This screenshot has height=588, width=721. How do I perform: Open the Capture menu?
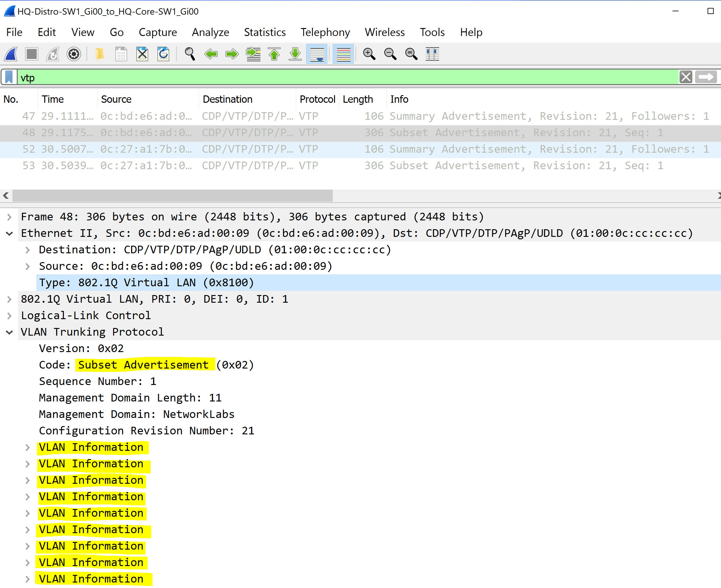coord(158,32)
